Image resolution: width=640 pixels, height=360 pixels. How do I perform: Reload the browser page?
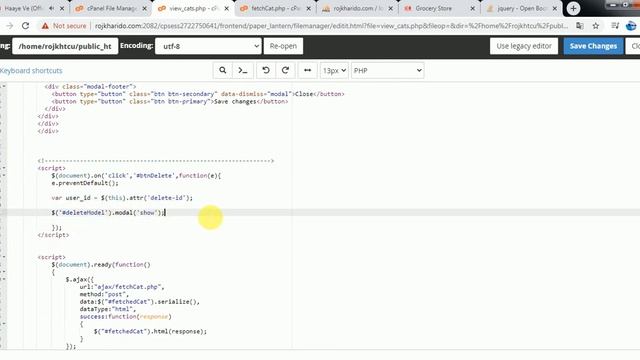pos(25,26)
